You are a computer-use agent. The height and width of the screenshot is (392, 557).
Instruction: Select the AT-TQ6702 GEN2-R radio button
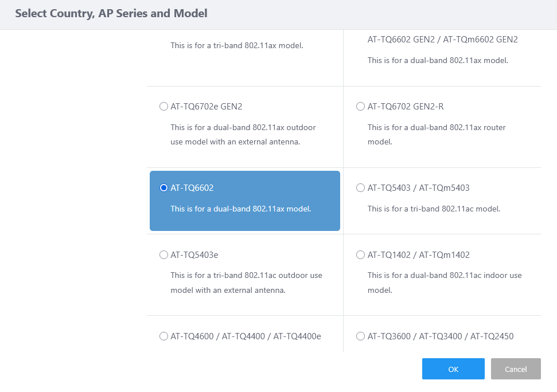tap(360, 107)
